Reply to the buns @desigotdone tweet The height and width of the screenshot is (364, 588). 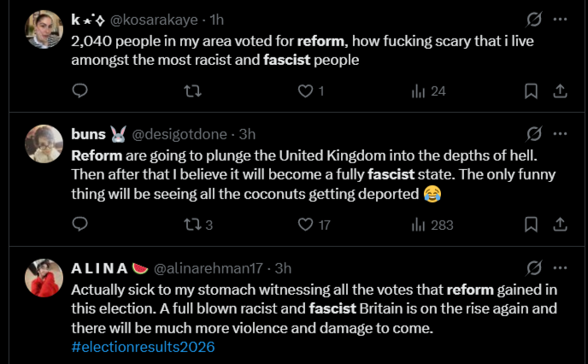coord(79,224)
